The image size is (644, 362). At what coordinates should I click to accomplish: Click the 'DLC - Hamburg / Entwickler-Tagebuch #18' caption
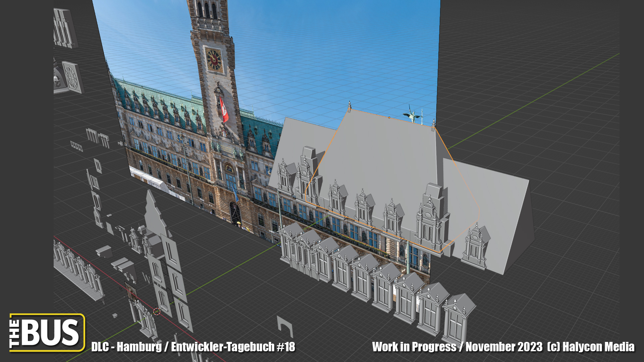click(x=193, y=347)
